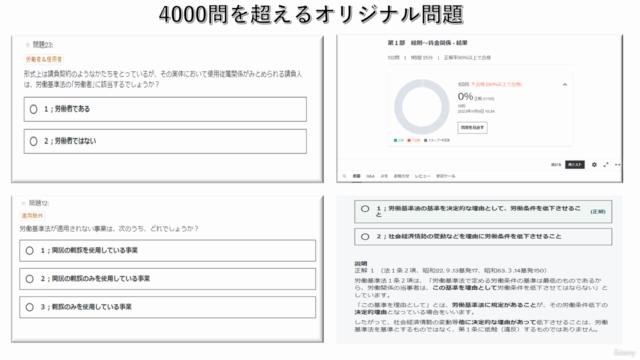Click the fullscreen expand arrows icon
Image resolution: width=640 pixels, height=360 pixels.
(606, 164)
